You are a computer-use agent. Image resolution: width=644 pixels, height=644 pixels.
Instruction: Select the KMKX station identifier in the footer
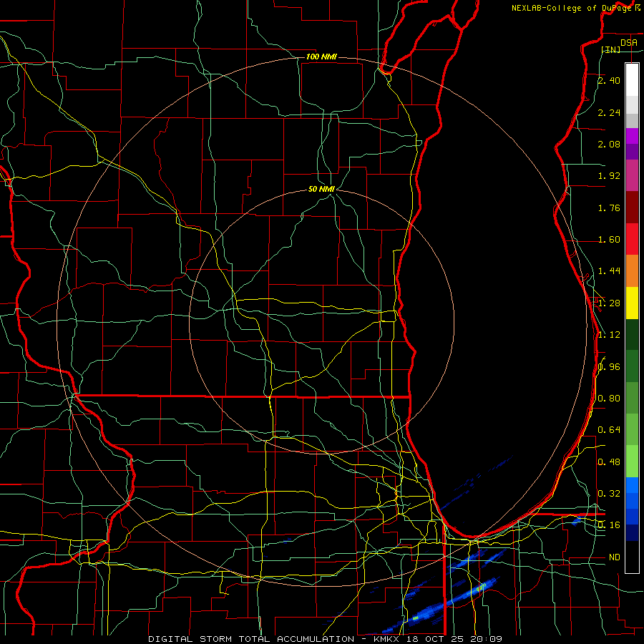(388, 639)
